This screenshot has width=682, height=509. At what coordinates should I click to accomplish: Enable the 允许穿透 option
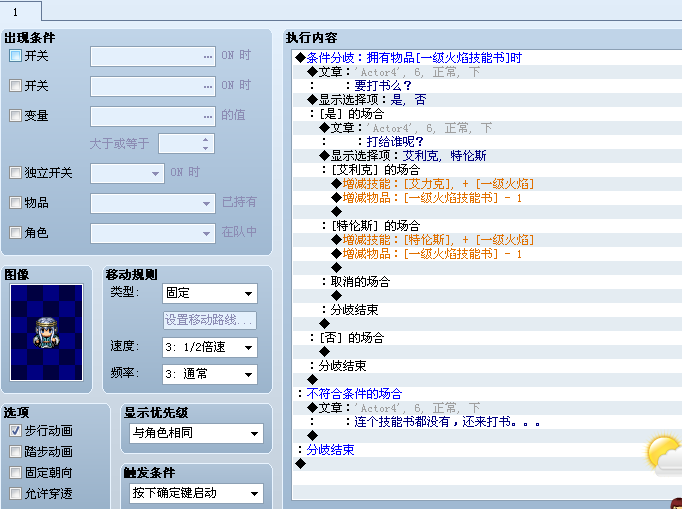point(15,494)
